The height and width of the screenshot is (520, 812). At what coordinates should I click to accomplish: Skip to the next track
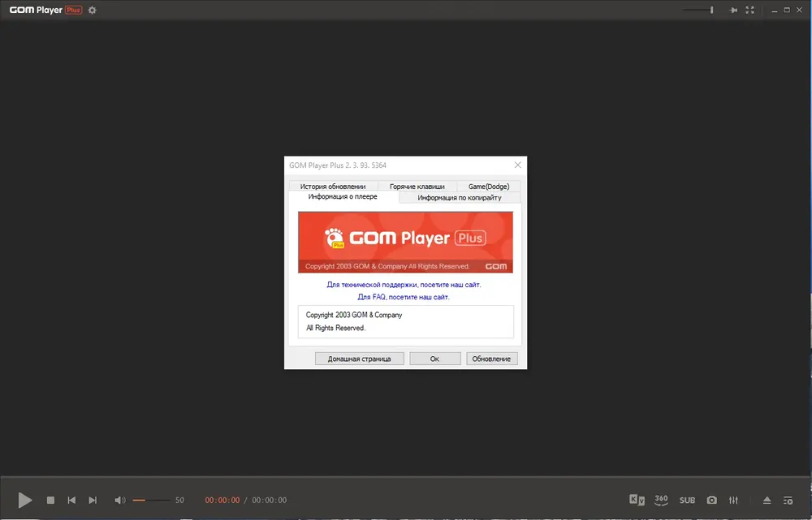[93, 501]
